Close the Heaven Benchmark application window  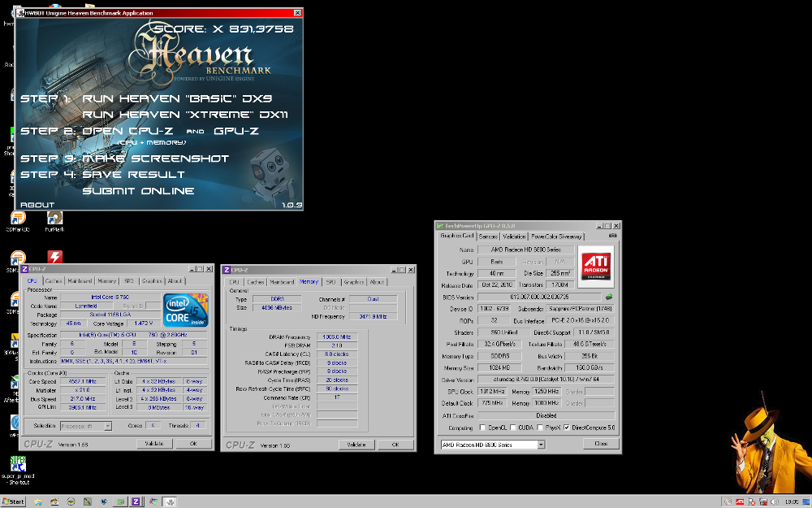pyautogui.click(x=297, y=13)
